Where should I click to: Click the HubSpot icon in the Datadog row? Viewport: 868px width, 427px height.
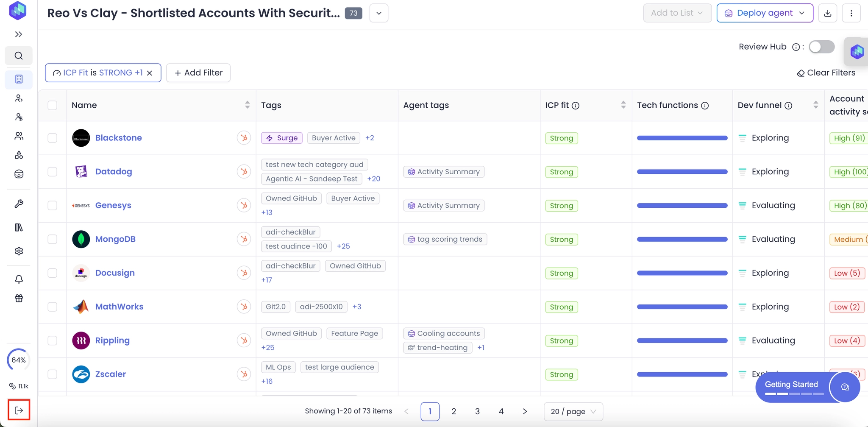point(244,172)
